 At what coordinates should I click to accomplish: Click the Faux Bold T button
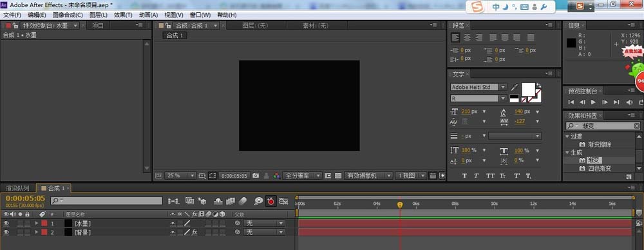(464, 175)
